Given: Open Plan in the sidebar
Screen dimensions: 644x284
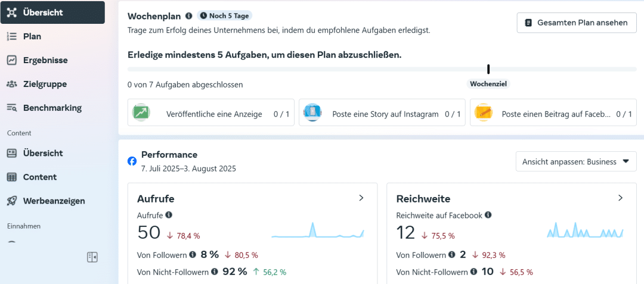Looking at the screenshot, I should click(32, 36).
